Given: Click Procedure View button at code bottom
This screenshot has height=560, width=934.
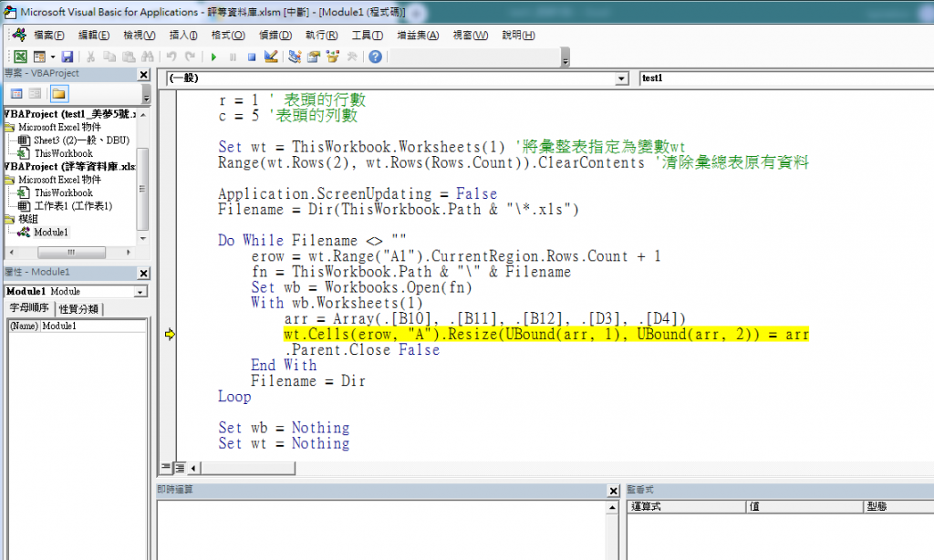Looking at the screenshot, I should (166, 468).
